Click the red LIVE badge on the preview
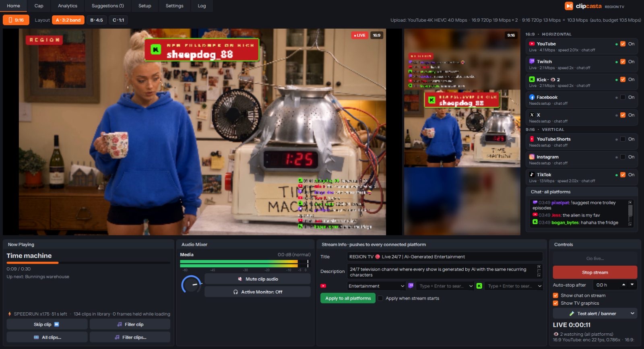The image size is (644, 349). 359,35
